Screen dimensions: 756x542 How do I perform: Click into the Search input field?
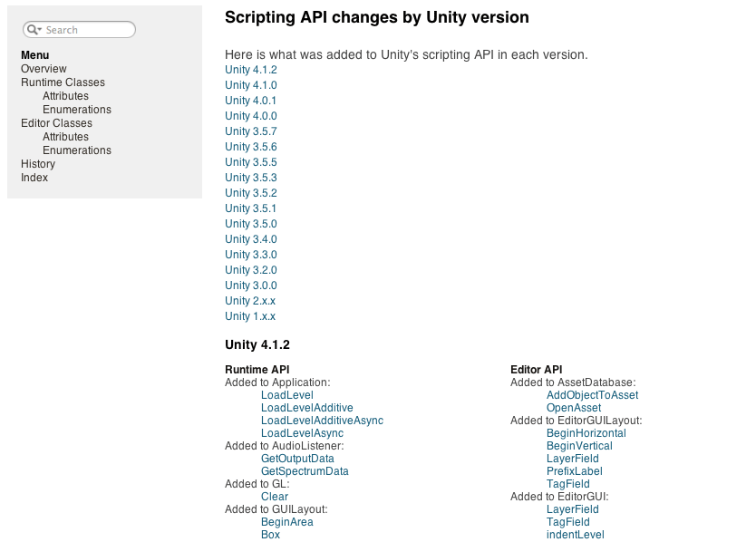pos(86,30)
